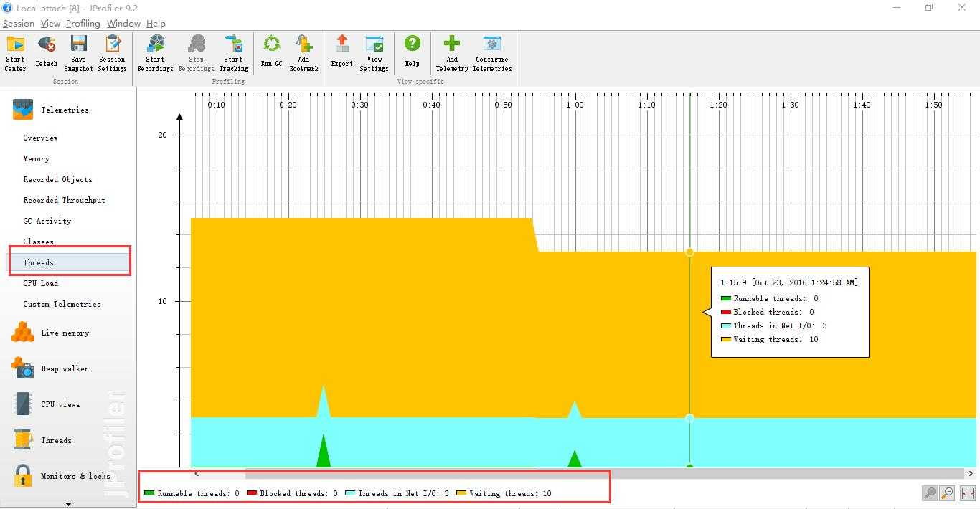980x509 pixels.
Task: Open the Profiling menu
Action: pyautogui.click(x=83, y=24)
